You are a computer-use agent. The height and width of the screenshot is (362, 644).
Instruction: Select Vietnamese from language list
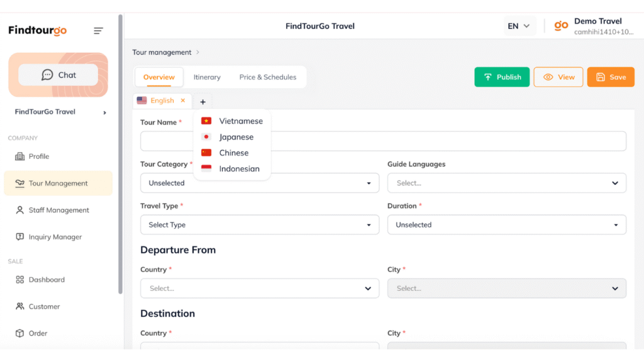(240, 121)
